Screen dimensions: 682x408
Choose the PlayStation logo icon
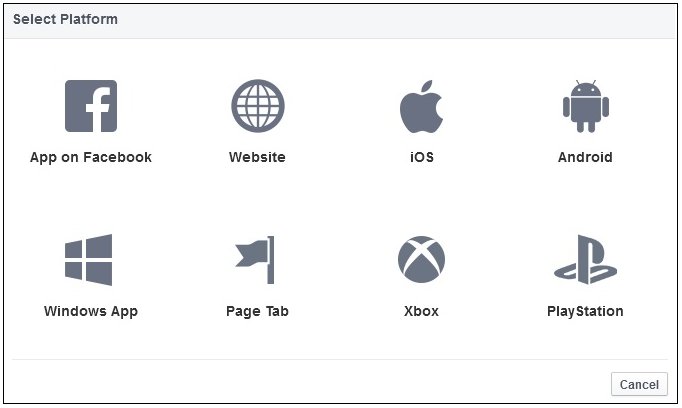tap(585, 260)
